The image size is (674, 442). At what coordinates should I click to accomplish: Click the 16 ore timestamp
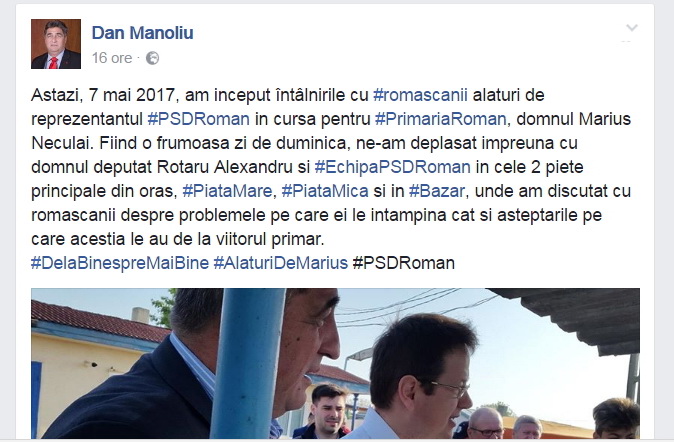(x=112, y=58)
